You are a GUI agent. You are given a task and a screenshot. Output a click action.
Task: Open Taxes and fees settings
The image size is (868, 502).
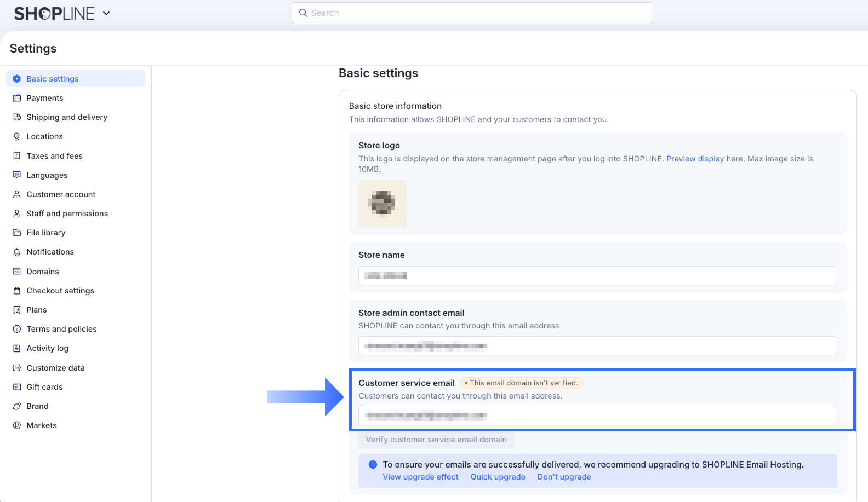pyautogui.click(x=54, y=156)
